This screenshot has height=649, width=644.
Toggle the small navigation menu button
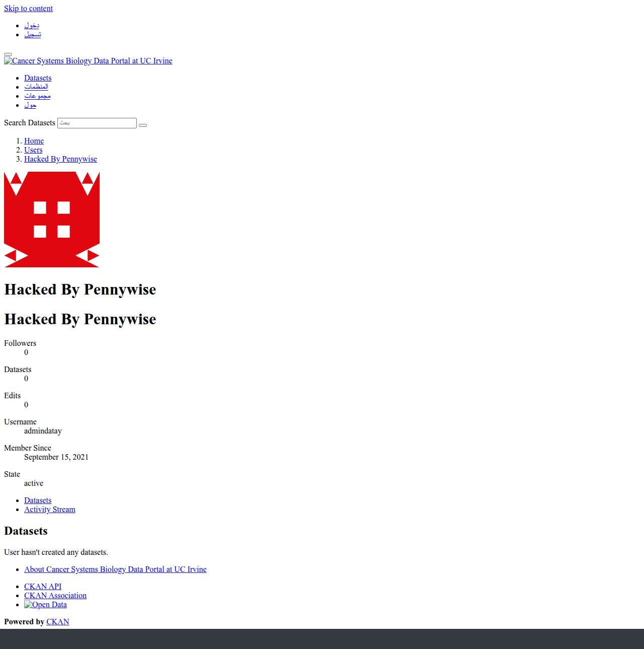click(8, 54)
